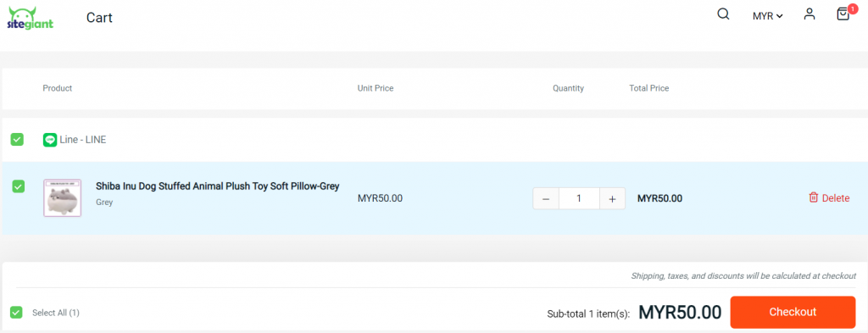Click the chevron next to MYR
This screenshot has height=333, width=868.
click(x=780, y=17)
